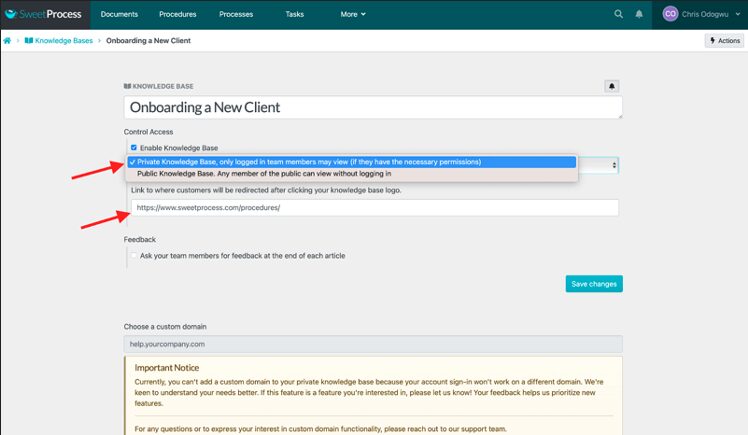The width and height of the screenshot is (748, 435).
Task: Click the Chris Odogwu user avatar
Action: click(670, 14)
